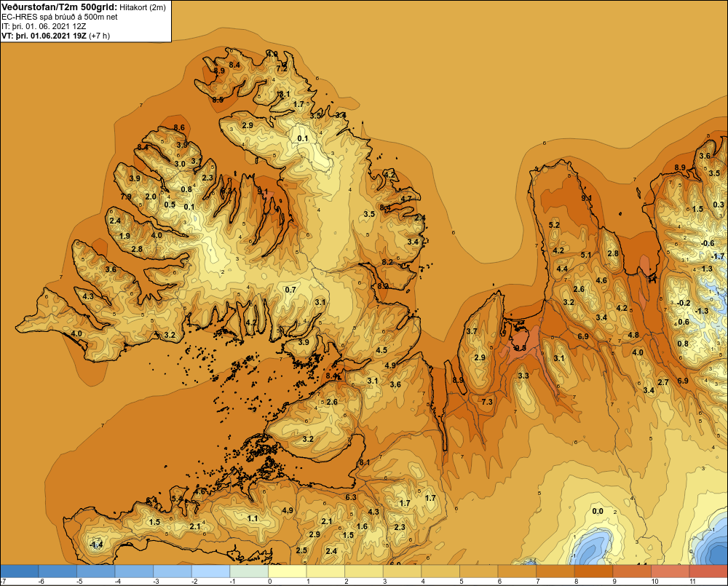
Task: Select the legend swatch between 5 and 6
Action: (478, 571)
